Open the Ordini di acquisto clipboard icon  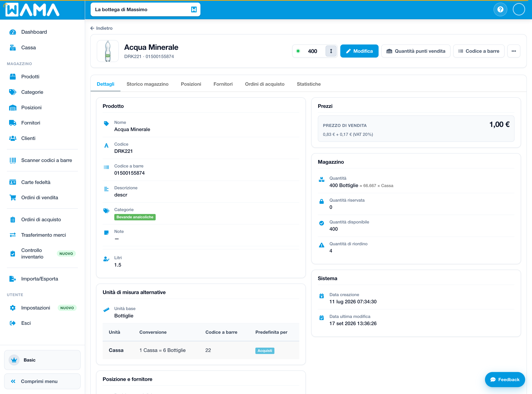click(x=13, y=219)
